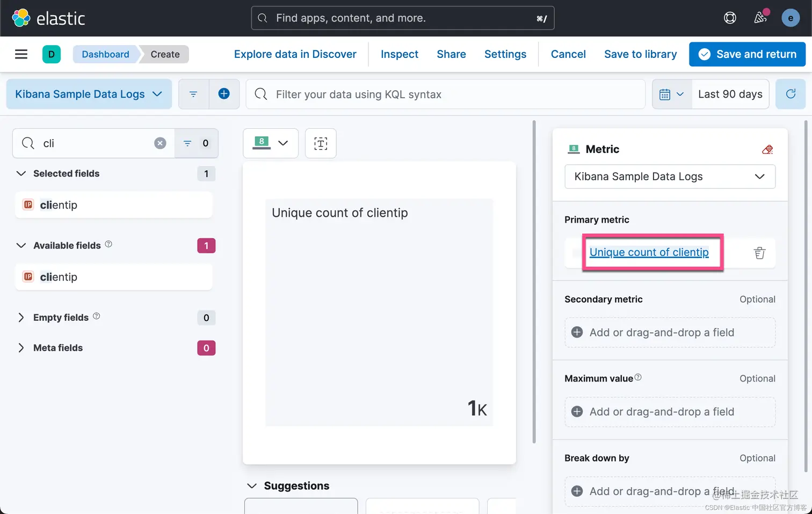Click the Create breadcrumb
This screenshot has height=514, width=812.
tap(165, 54)
